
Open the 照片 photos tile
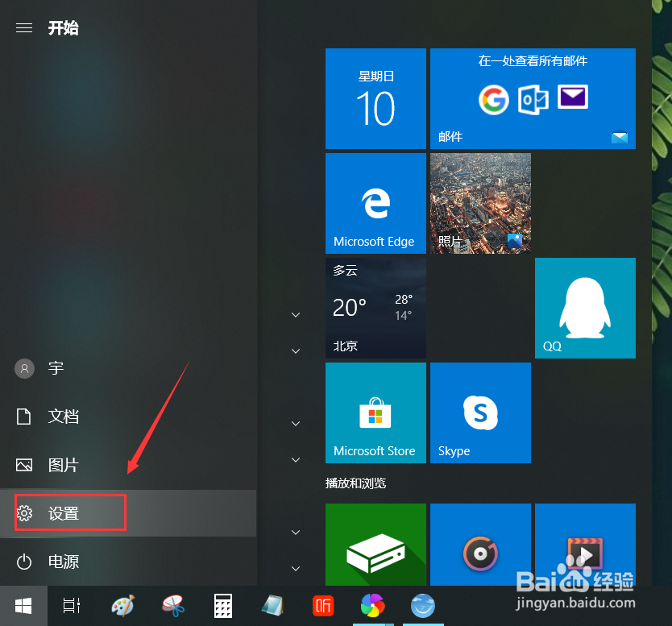click(480, 203)
